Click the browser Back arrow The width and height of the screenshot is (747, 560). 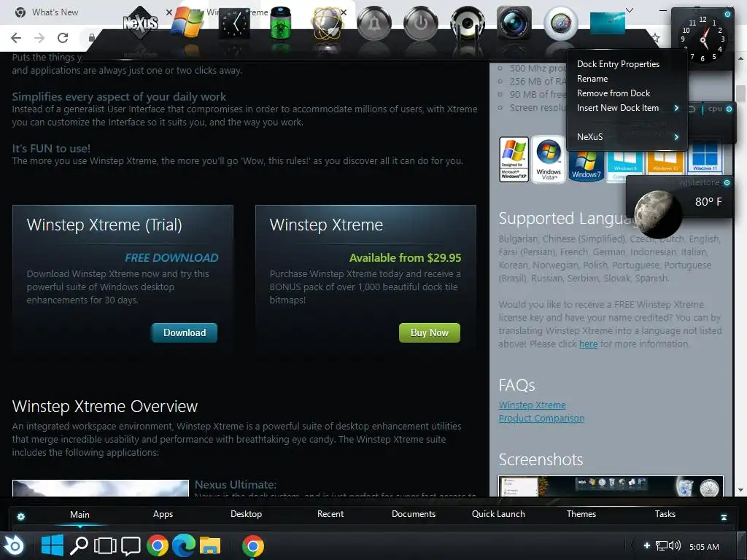16,38
